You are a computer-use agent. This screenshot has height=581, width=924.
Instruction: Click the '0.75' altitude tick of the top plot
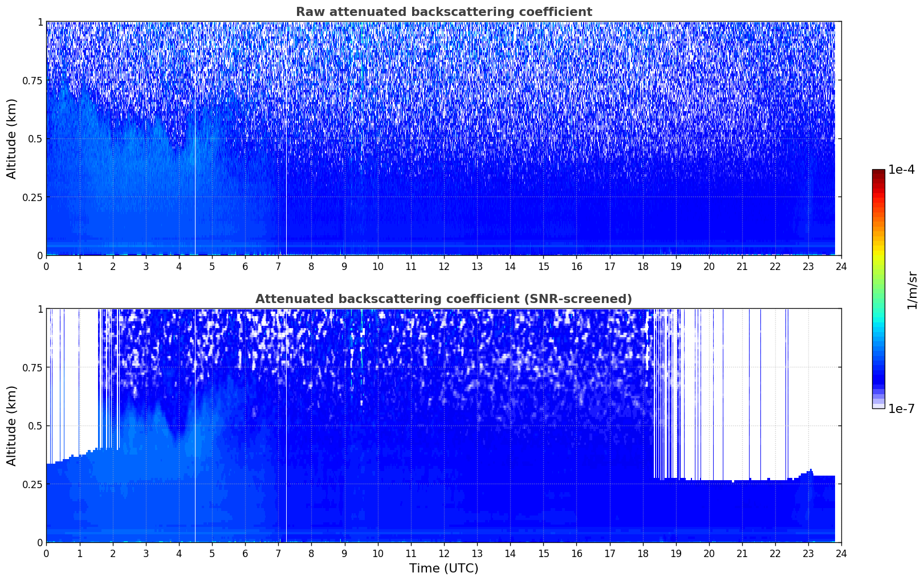32,80
